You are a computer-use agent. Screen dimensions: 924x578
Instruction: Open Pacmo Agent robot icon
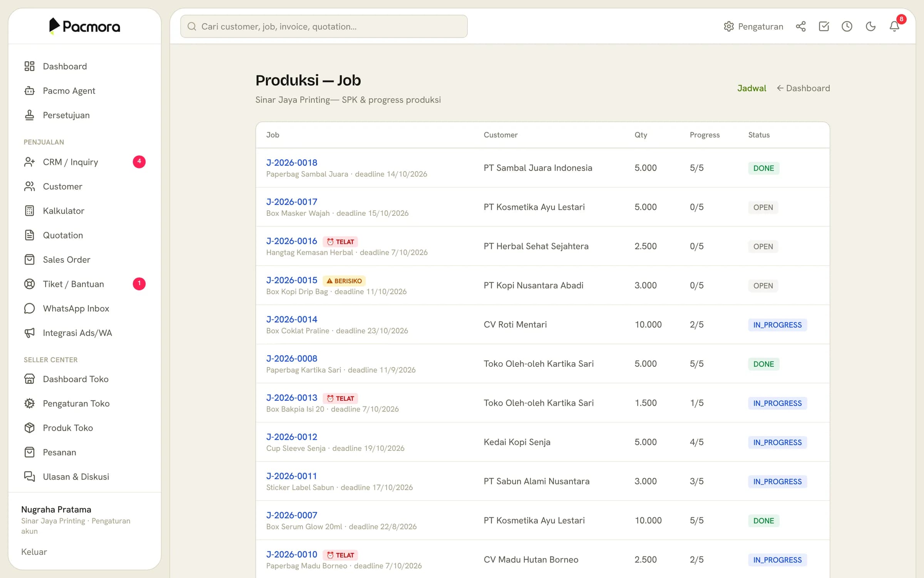[x=30, y=91]
